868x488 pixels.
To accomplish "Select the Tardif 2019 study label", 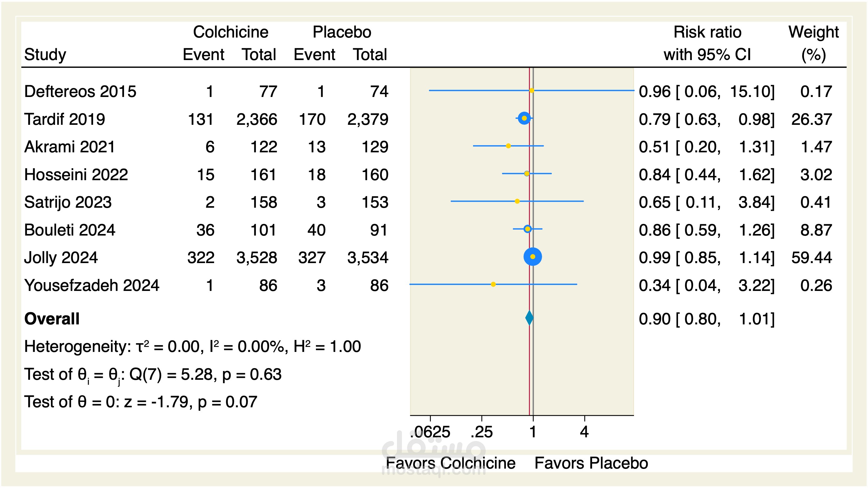I will 65,119.
